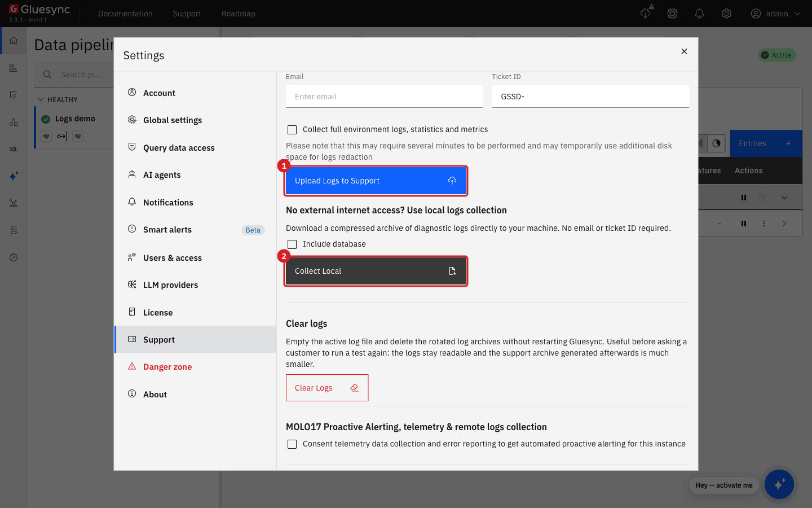Open the Account settings section
Image resolution: width=812 pixels, height=508 pixels.
195,93
